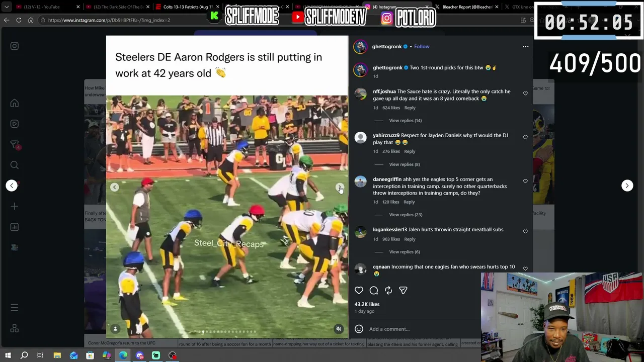
Task: Unmute the video audio
Action: [x=339, y=329]
